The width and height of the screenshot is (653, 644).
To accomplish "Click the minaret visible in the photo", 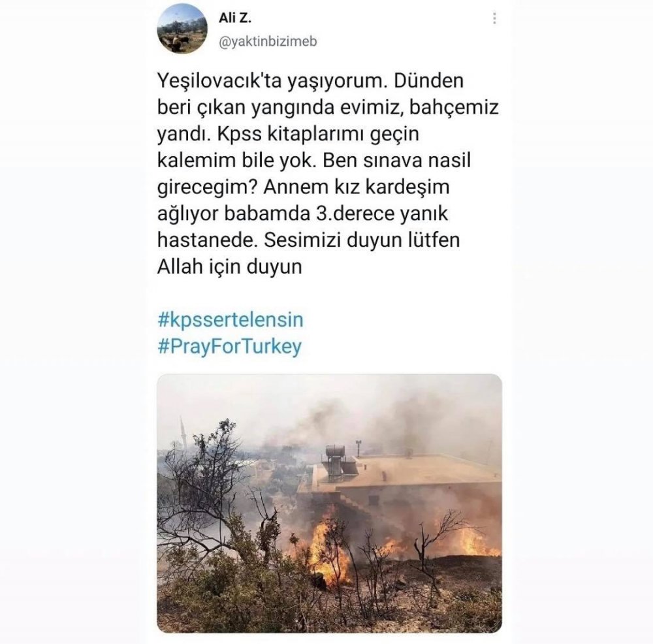I will 183,432.
